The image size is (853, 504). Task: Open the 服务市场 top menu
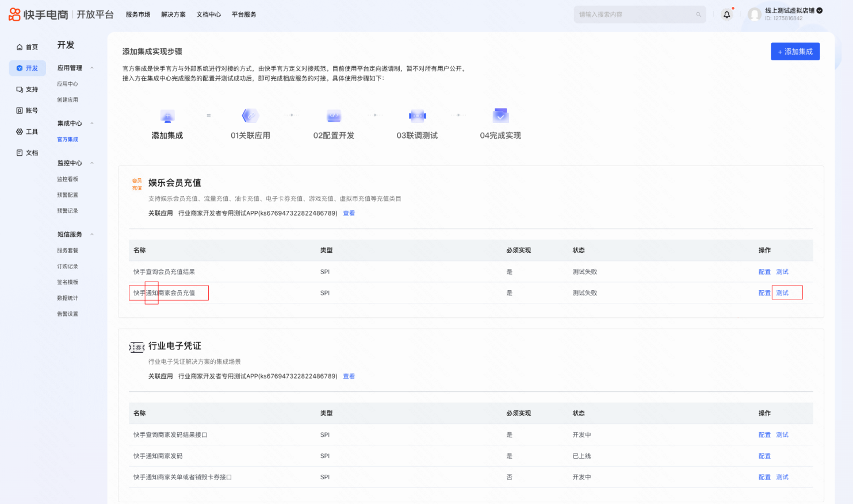click(x=138, y=14)
